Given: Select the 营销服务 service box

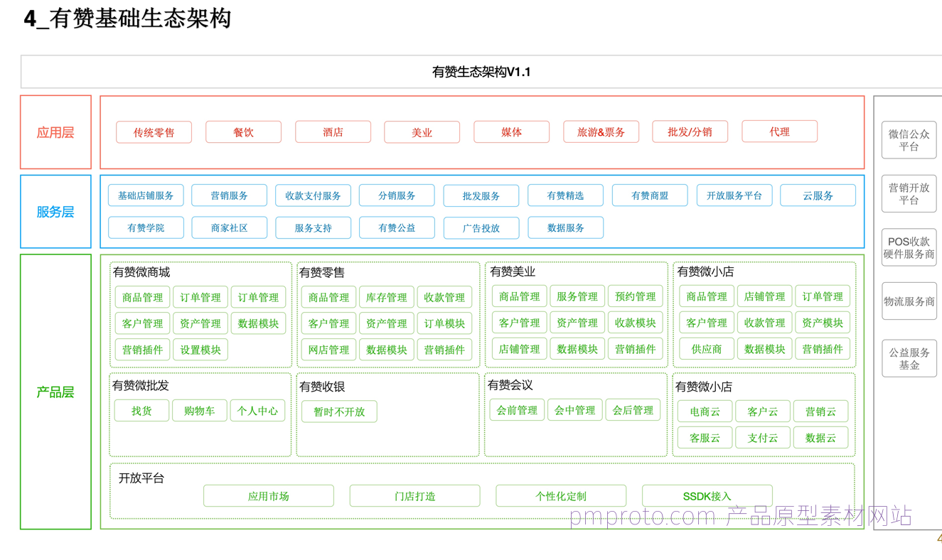Looking at the screenshot, I should click(x=229, y=195).
